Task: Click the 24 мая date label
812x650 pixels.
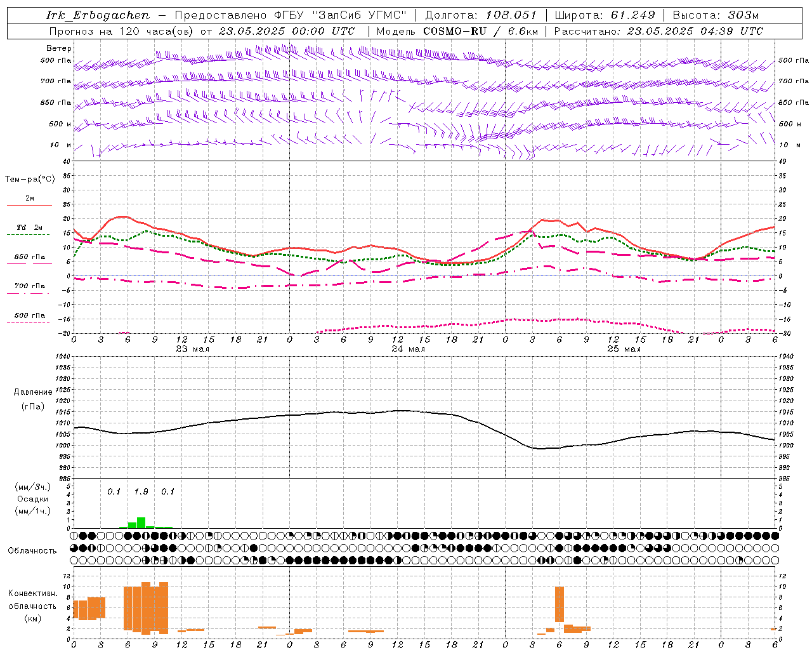Action: (408, 349)
